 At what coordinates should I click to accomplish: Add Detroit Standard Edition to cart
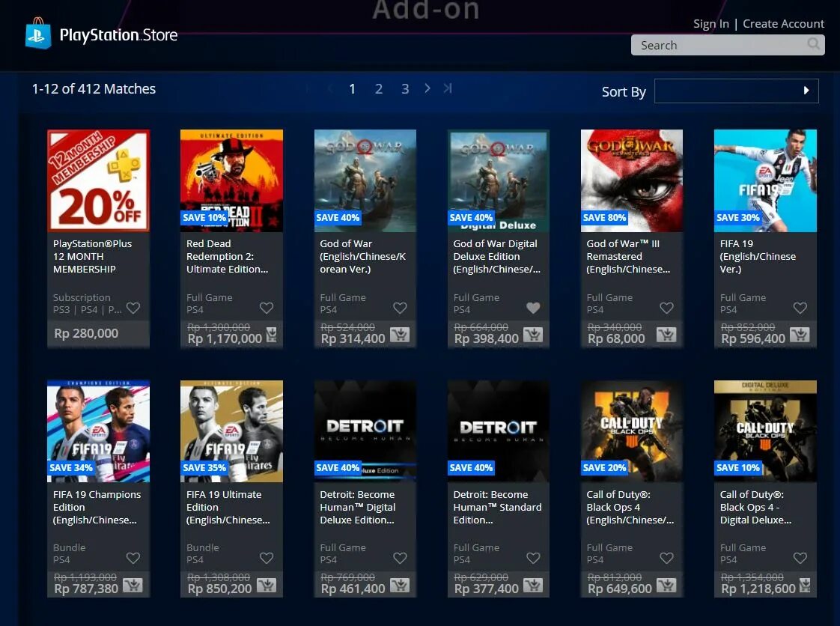pos(533,586)
